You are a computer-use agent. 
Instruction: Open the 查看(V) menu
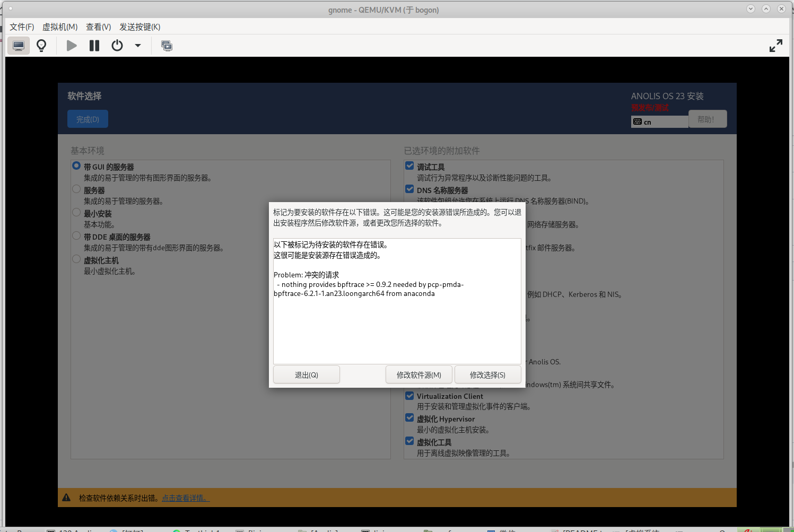(99, 27)
